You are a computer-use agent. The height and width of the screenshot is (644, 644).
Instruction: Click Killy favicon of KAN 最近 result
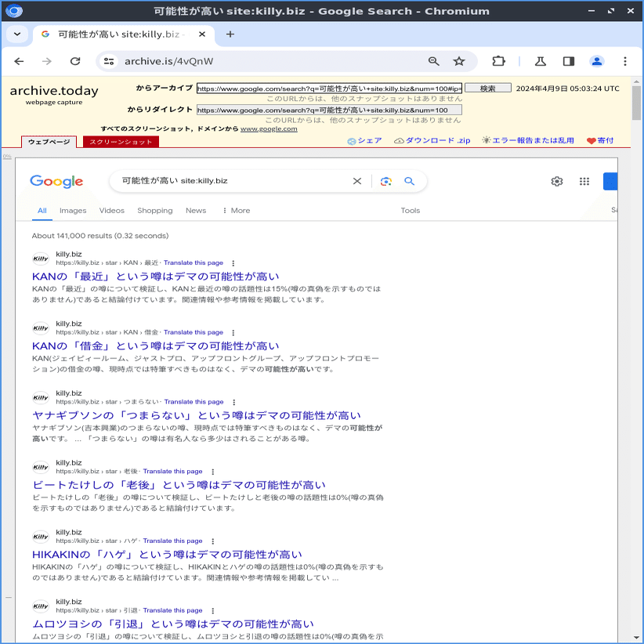click(41, 259)
